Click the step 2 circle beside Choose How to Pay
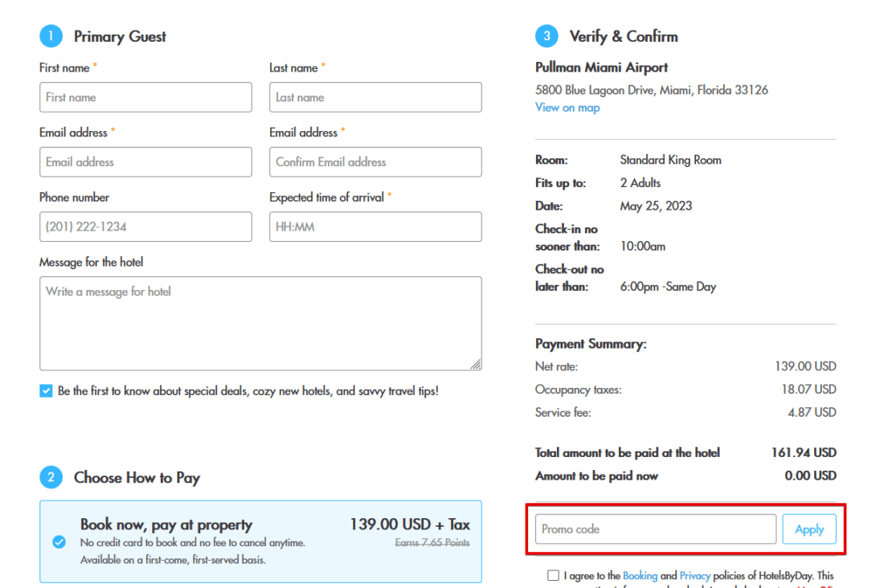Image resolution: width=884 pixels, height=588 pixels. pos(51,478)
